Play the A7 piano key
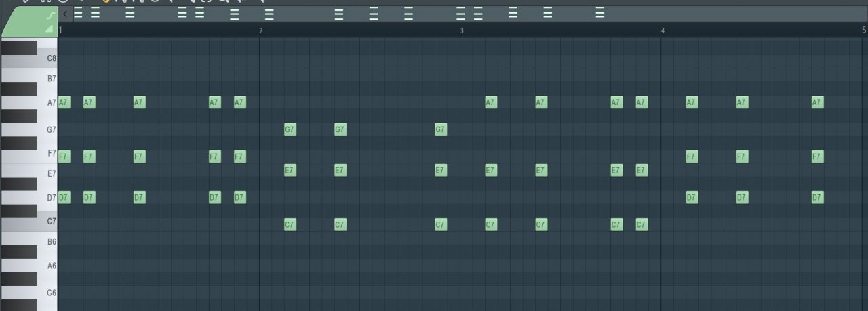The height and width of the screenshot is (311, 868). tap(47, 103)
